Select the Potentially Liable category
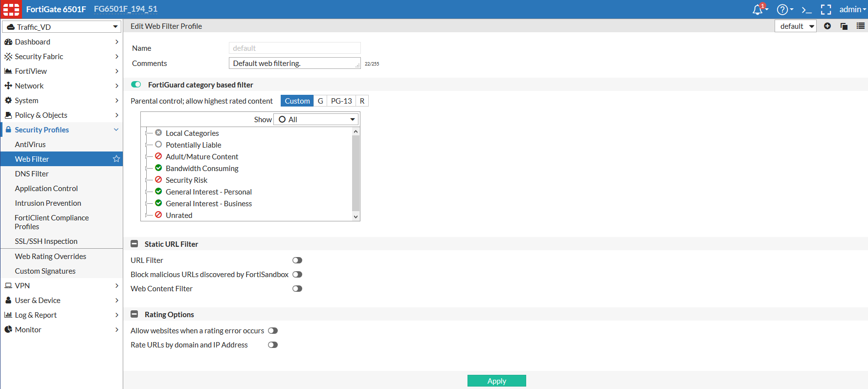Viewport: 868px width, 389px height. coord(193,145)
